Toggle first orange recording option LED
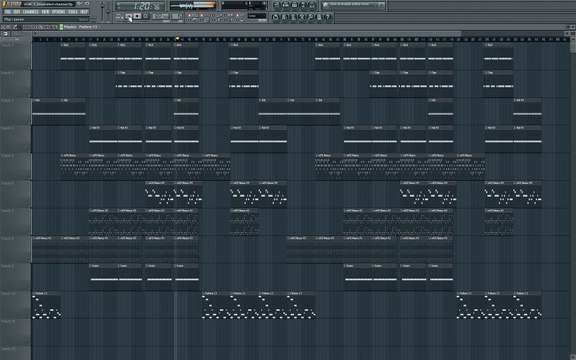 coord(190,15)
